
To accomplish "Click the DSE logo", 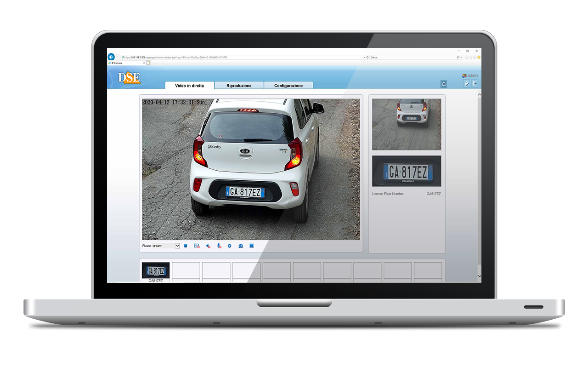I will pyautogui.click(x=129, y=78).
